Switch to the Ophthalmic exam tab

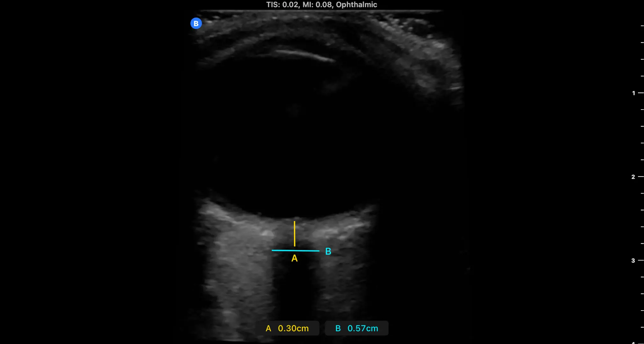[357, 4]
